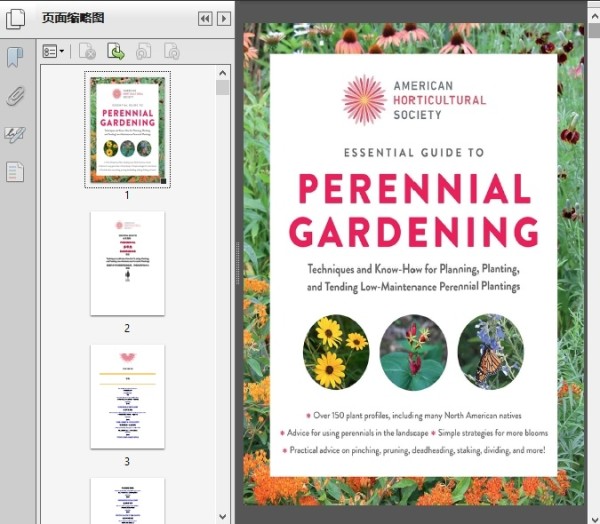Click the PERENNIAL GARDENING title on the cover
The width and height of the screenshot is (600, 524).
tap(414, 210)
